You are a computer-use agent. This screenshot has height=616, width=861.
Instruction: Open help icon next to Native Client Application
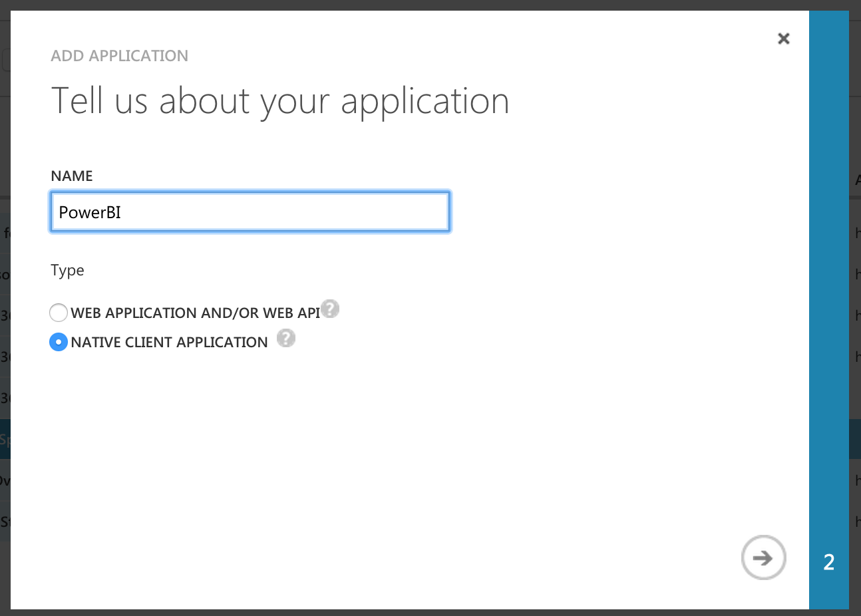coord(286,338)
